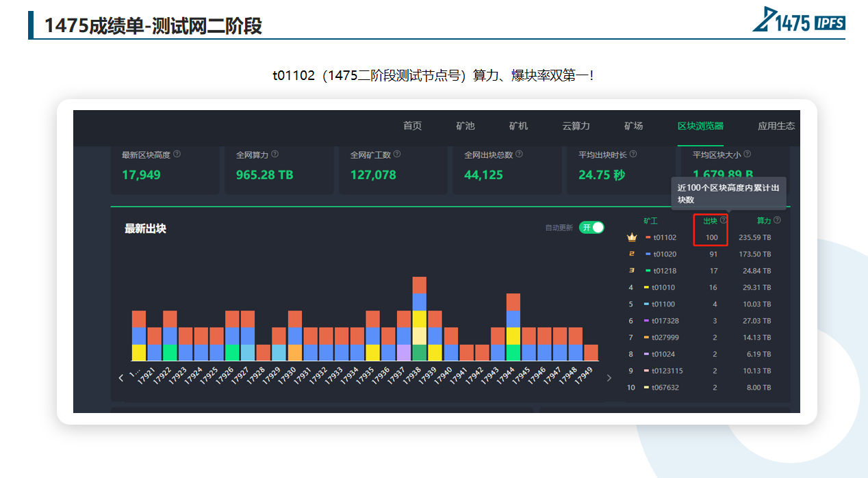Open miner t01102 in the ranking list
This screenshot has height=478, width=868.
[x=665, y=237]
